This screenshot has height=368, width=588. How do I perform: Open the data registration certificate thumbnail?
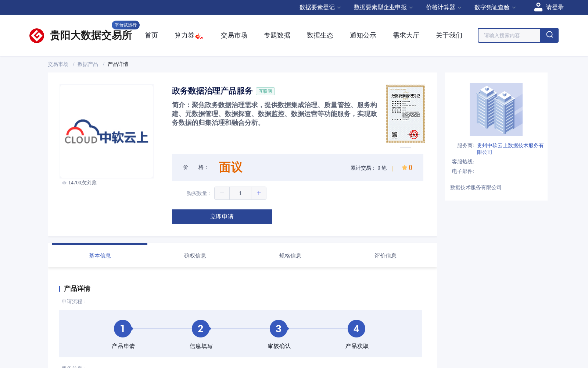click(406, 114)
